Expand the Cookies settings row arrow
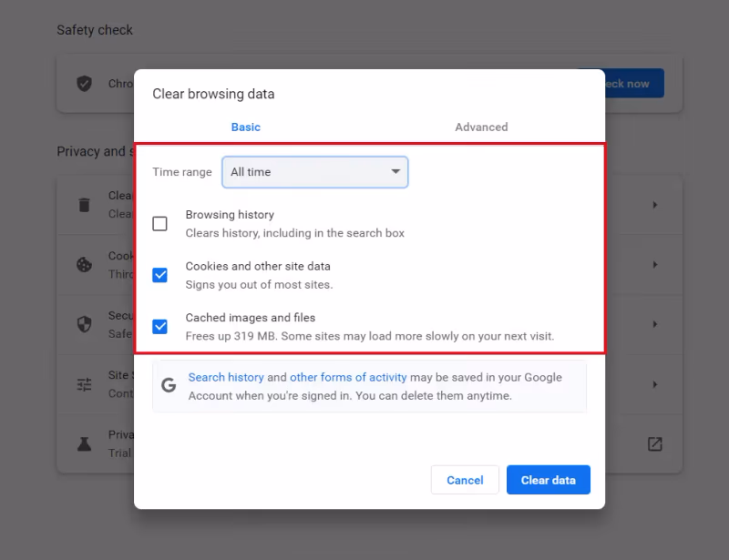This screenshot has height=560, width=729. [x=654, y=264]
